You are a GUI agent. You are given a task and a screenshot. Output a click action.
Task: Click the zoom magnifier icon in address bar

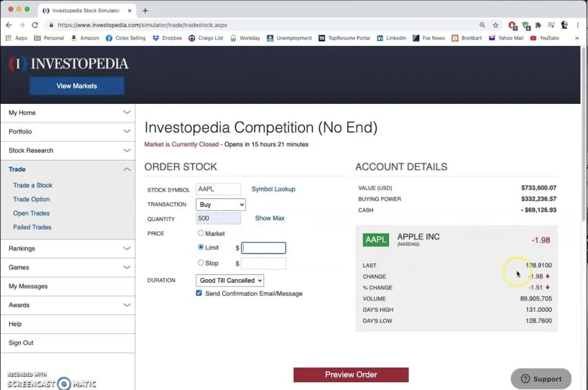click(482, 25)
